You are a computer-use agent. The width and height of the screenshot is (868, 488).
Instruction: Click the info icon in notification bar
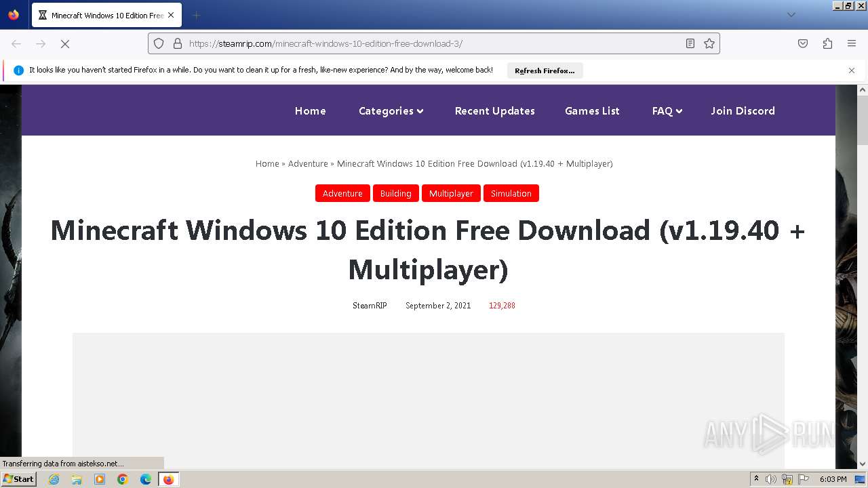click(x=18, y=70)
